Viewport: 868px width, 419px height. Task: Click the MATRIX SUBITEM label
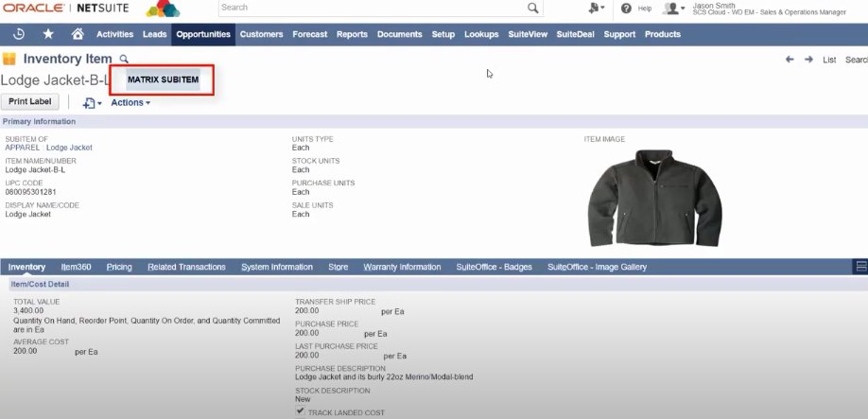coord(163,79)
